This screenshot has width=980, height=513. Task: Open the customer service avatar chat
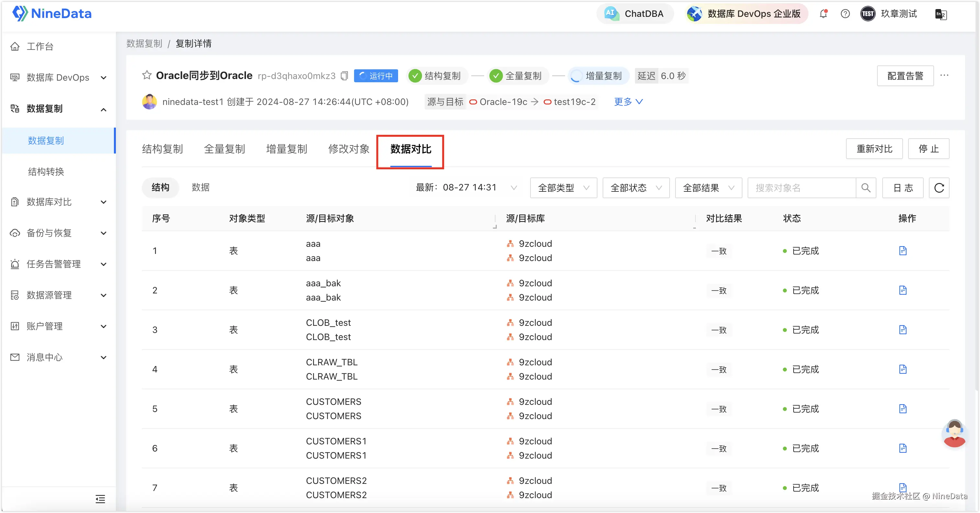pos(954,434)
